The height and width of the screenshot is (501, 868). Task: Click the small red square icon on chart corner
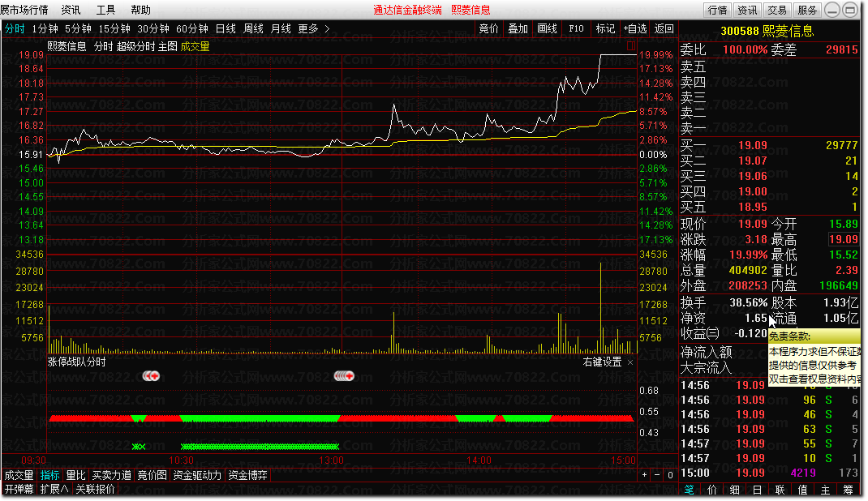(x=630, y=46)
